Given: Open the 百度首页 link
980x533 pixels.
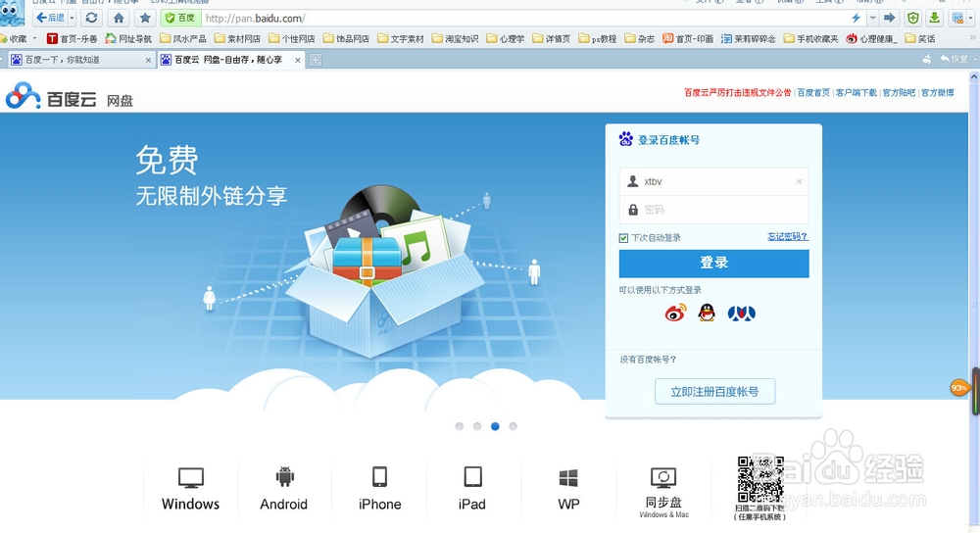Looking at the screenshot, I should (x=813, y=92).
